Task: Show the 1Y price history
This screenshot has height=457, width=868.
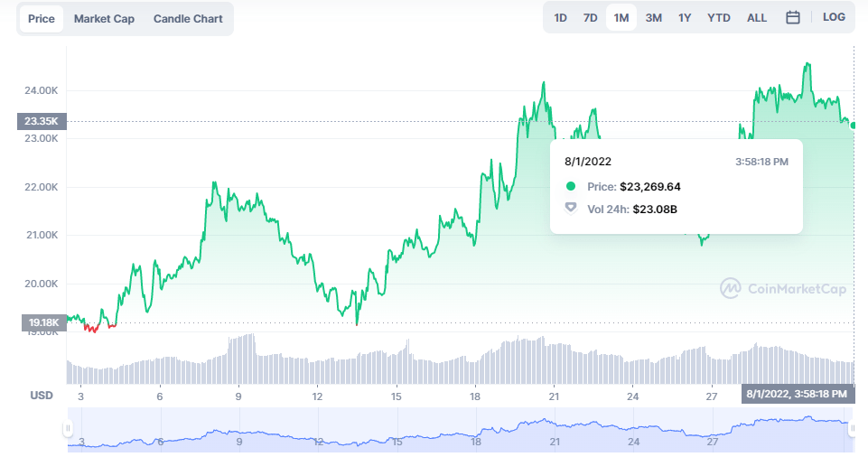Action: point(685,18)
